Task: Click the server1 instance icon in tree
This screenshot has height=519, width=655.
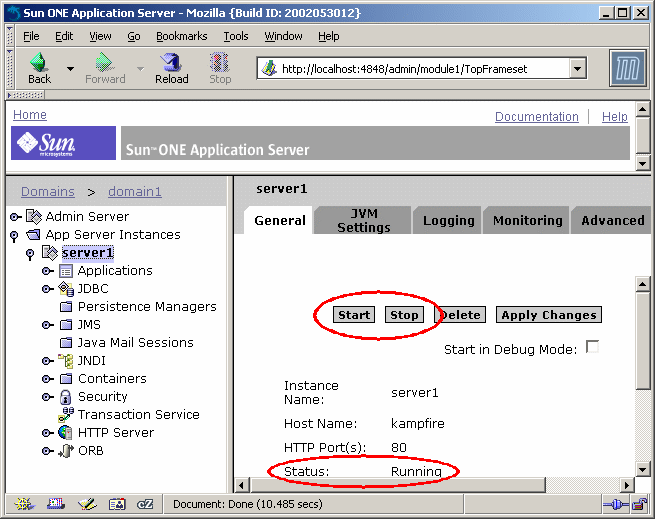Action: tap(50, 252)
